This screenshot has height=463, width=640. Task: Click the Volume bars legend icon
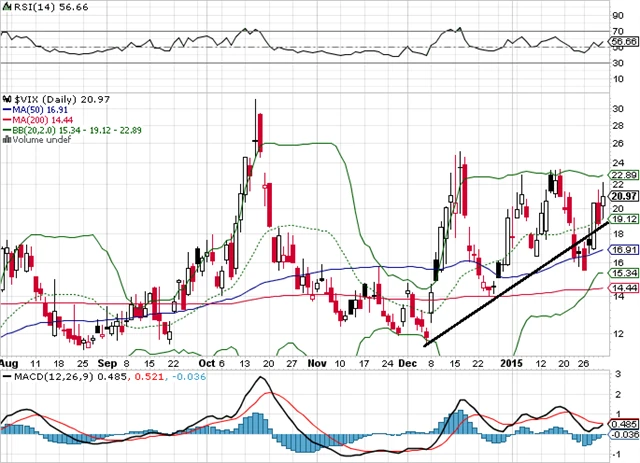(6, 140)
